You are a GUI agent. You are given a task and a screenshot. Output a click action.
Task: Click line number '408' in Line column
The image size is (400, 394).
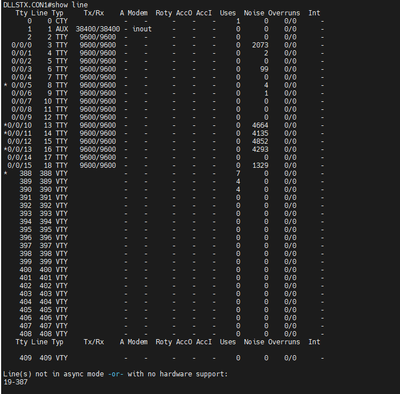click(x=46, y=334)
